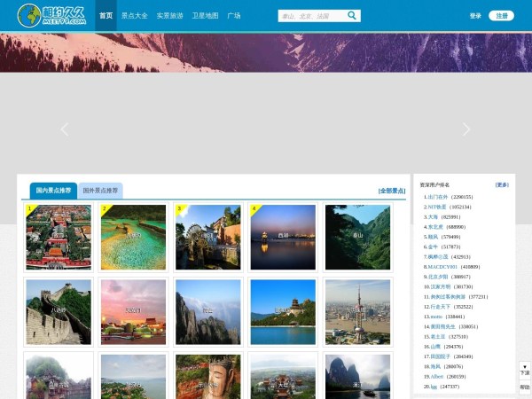Open the 卫星地图 menu item
The width and height of the screenshot is (532, 399).
coord(205,16)
